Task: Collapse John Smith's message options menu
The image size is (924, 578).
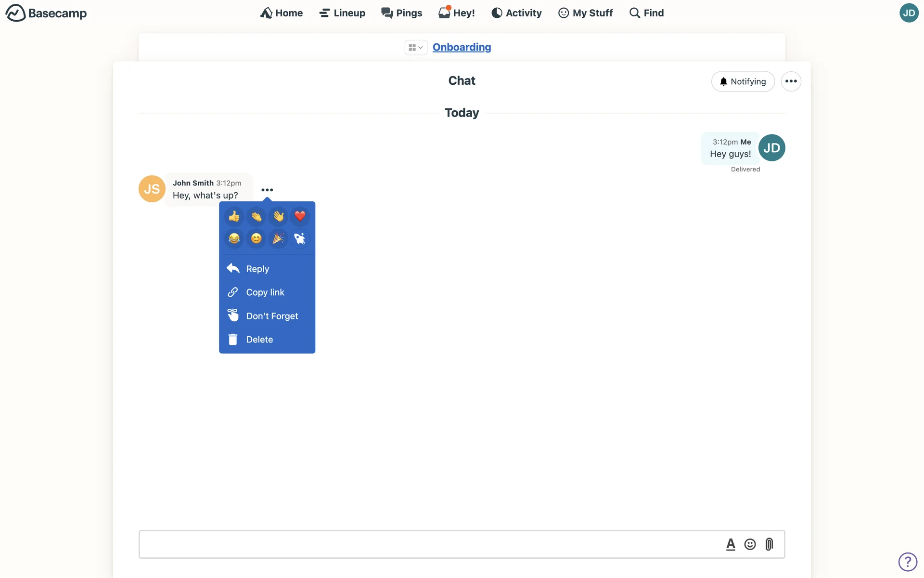Action: pos(267,190)
